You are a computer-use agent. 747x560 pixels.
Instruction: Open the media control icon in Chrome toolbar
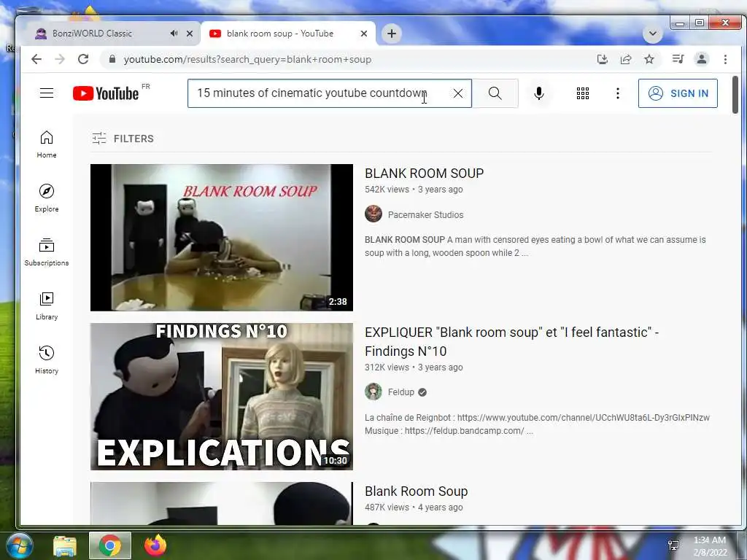click(x=678, y=59)
